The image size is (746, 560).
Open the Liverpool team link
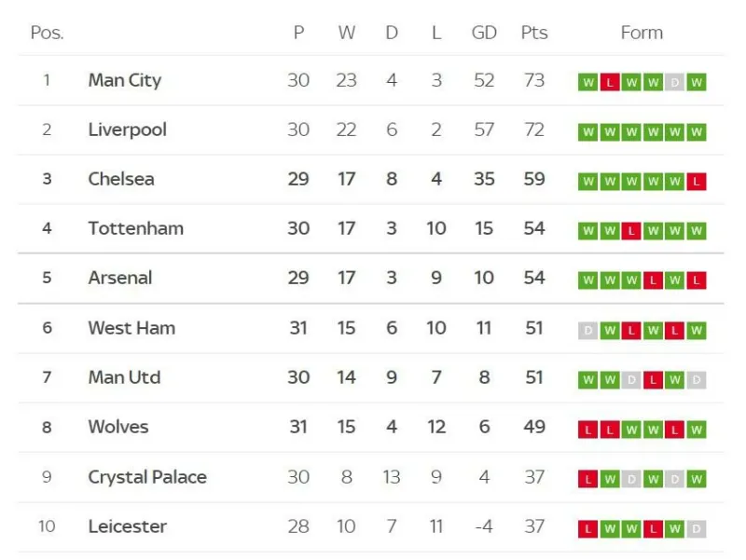128,130
